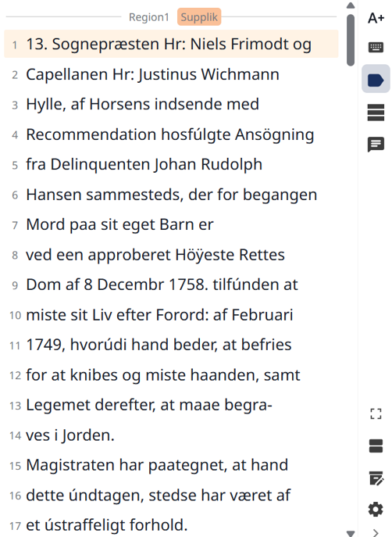Click scrollbar down arrow

point(351,533)
